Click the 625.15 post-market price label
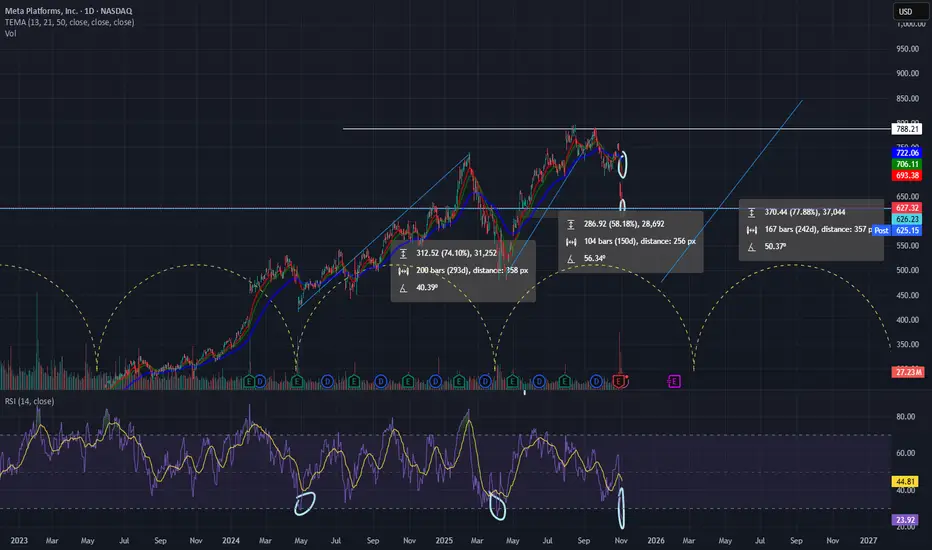The image size is (932, 550). [x=907, y=230]
